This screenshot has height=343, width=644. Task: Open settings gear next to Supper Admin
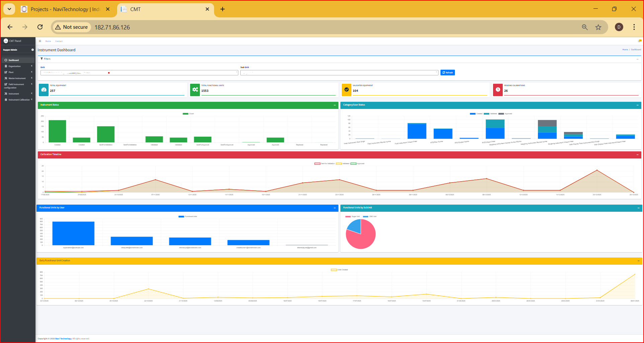coord(32,50)
